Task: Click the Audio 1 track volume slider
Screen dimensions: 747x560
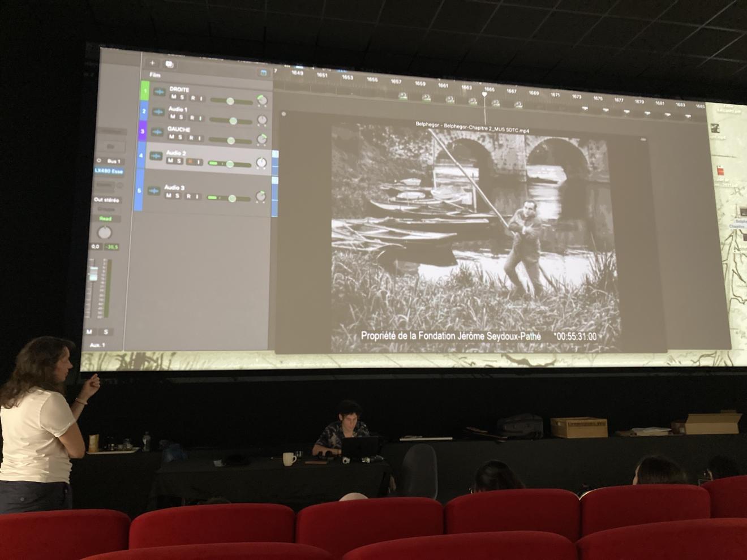Action: [231, 120]
